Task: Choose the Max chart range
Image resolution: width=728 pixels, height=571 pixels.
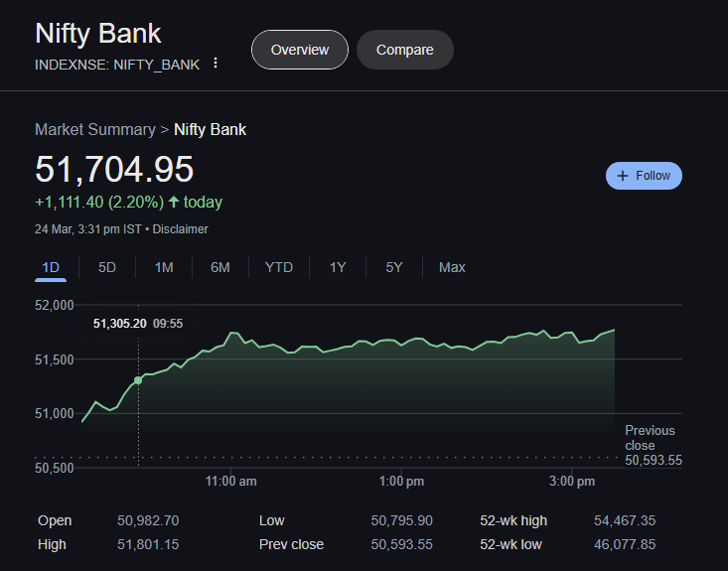Action: (452, 267)
